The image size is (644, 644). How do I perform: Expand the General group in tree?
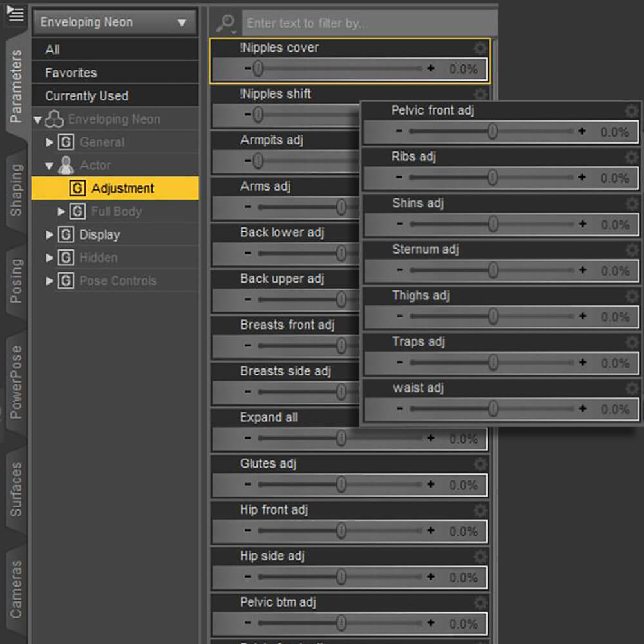pos(50,142)
